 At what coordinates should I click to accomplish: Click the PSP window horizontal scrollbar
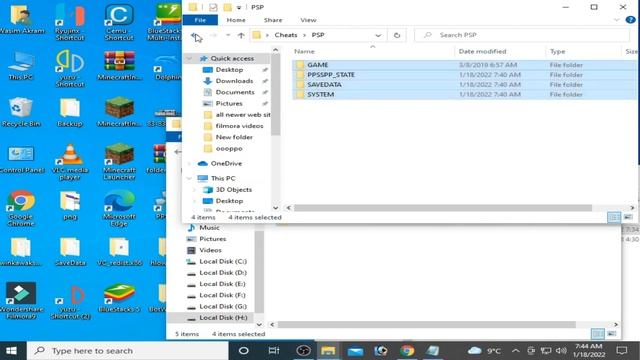442,208
